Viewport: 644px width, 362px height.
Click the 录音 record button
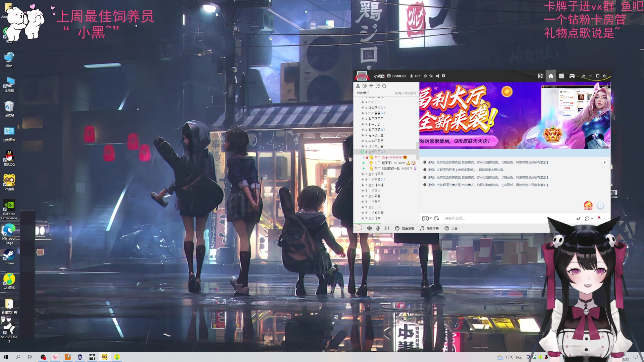(451, 228)
